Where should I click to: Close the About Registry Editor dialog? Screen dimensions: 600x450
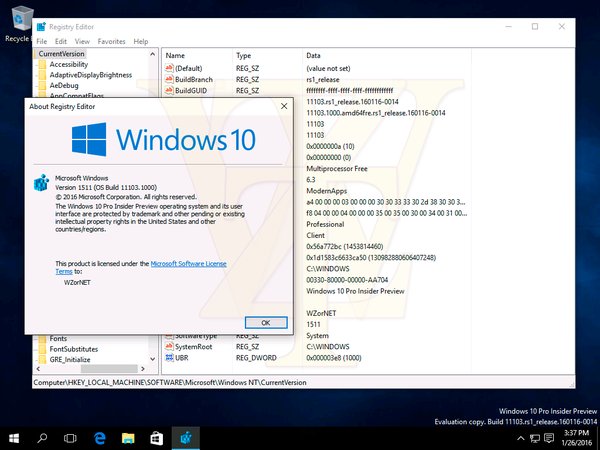(282, 104)
